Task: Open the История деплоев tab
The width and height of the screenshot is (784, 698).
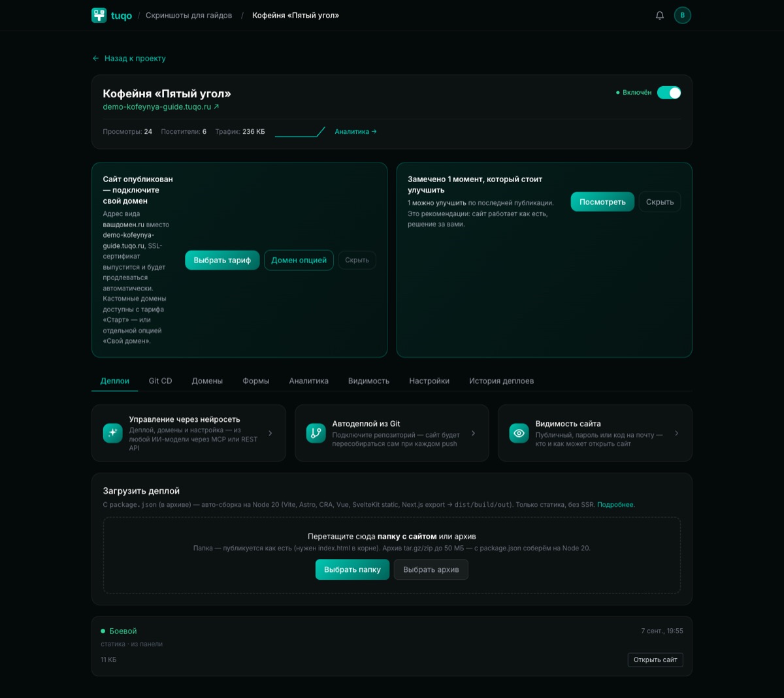Action: 501,381
